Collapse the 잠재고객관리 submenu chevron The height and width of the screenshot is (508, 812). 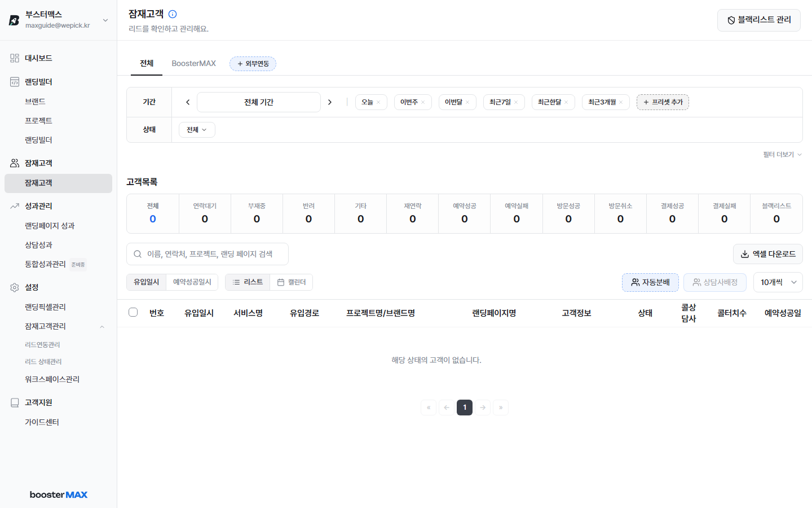(x=102, y=327)
